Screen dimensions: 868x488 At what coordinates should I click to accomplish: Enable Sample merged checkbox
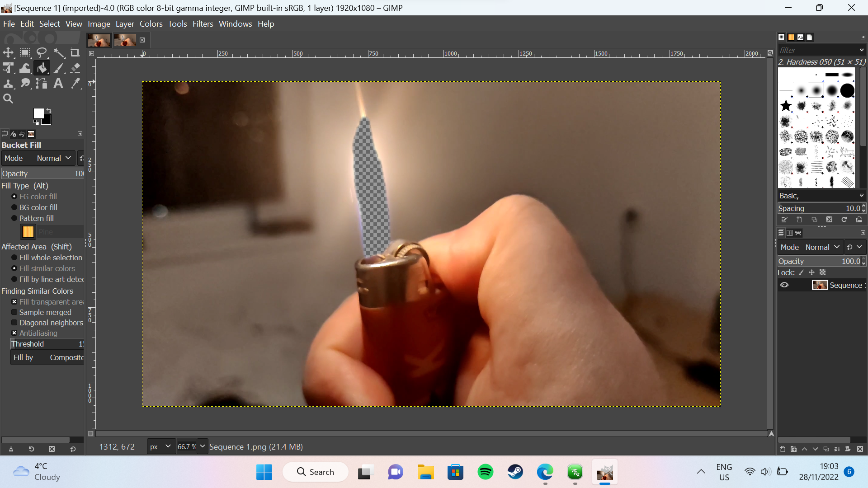14,312
